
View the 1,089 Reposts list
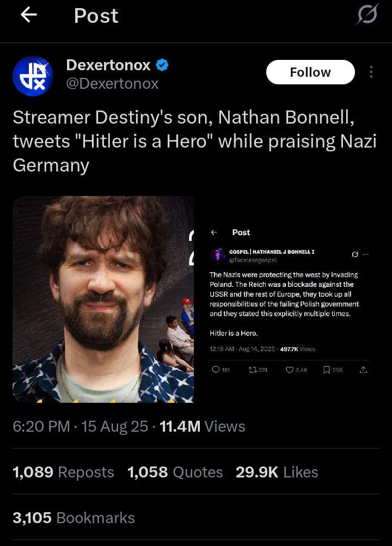tap(63, 472)
